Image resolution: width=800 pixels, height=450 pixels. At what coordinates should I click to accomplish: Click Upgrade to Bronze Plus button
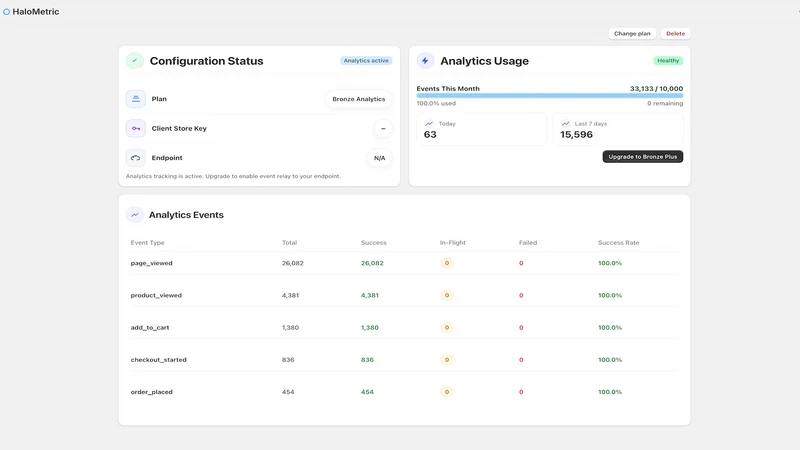643,157
